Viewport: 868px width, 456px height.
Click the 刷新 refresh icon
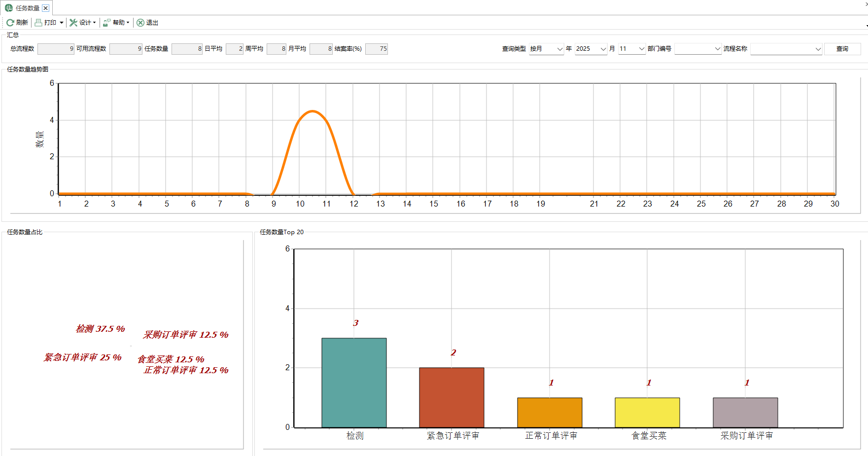(x=10, y=23)
